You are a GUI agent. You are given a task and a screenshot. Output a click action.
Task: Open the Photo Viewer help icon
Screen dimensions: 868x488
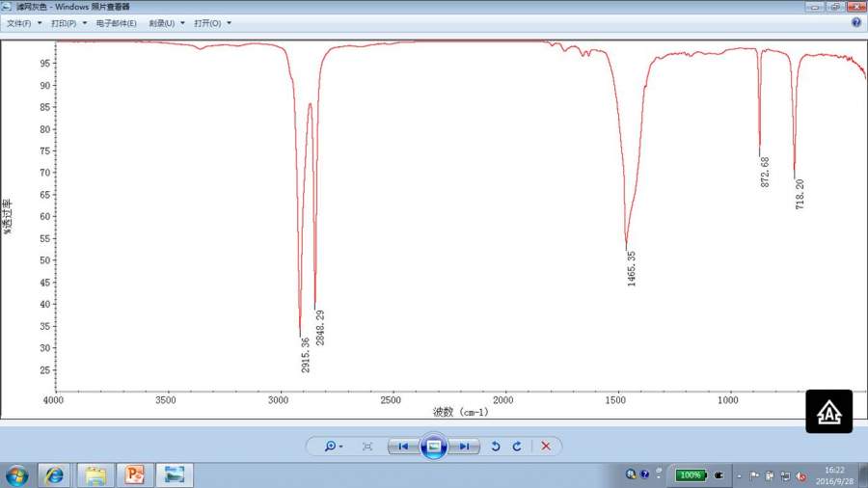coord(856,23)
